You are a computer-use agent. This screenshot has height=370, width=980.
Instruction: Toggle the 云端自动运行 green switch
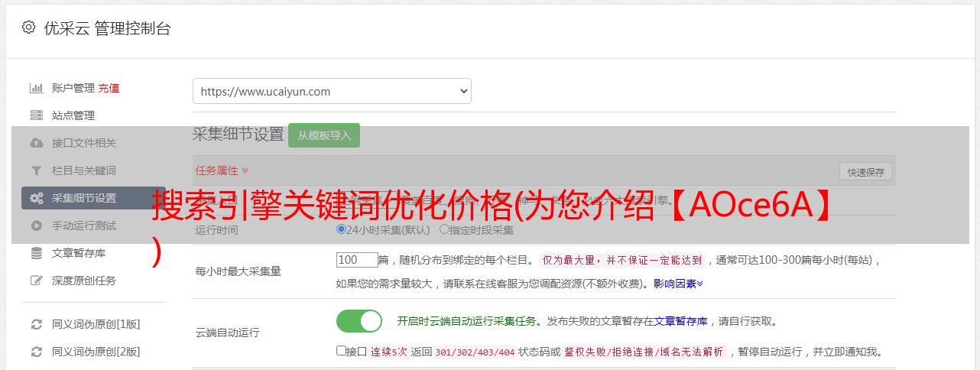click(359, 321)
